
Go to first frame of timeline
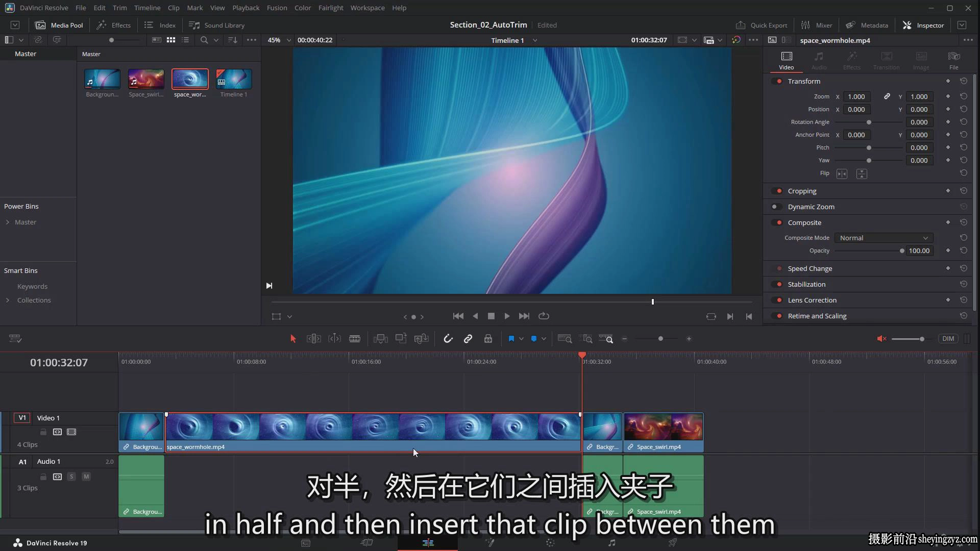458,316
